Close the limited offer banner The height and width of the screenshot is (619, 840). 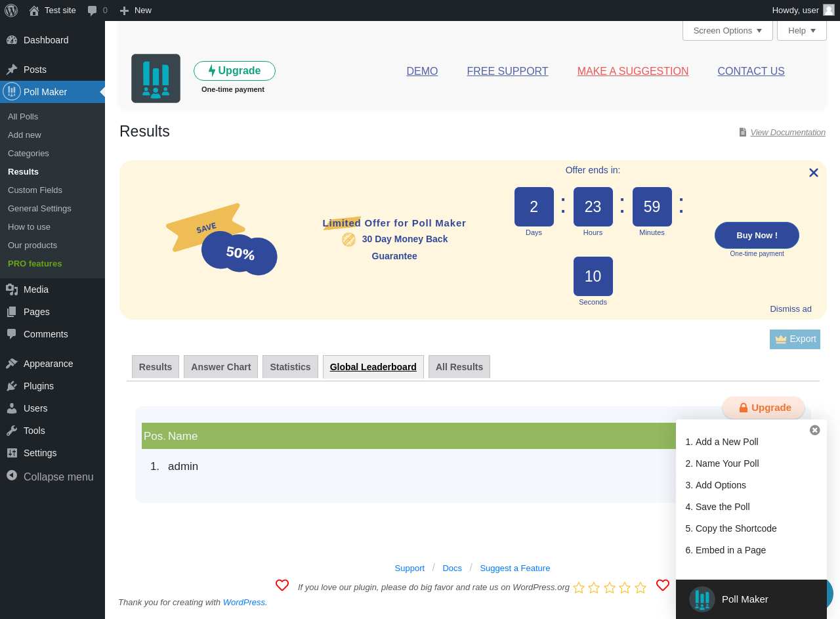[x=814, y=173]
